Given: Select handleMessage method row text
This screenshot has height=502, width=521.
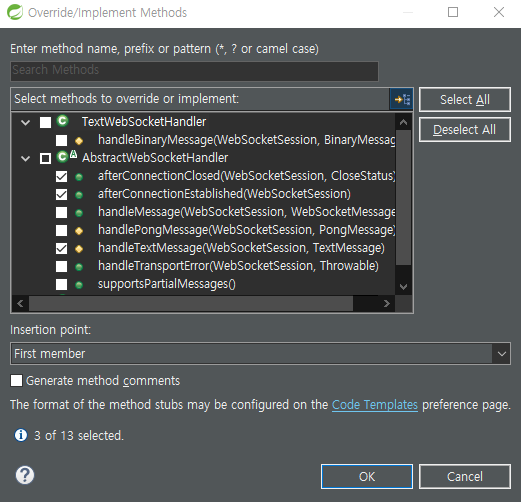Looking at the screenshot, I should (247, 212).
